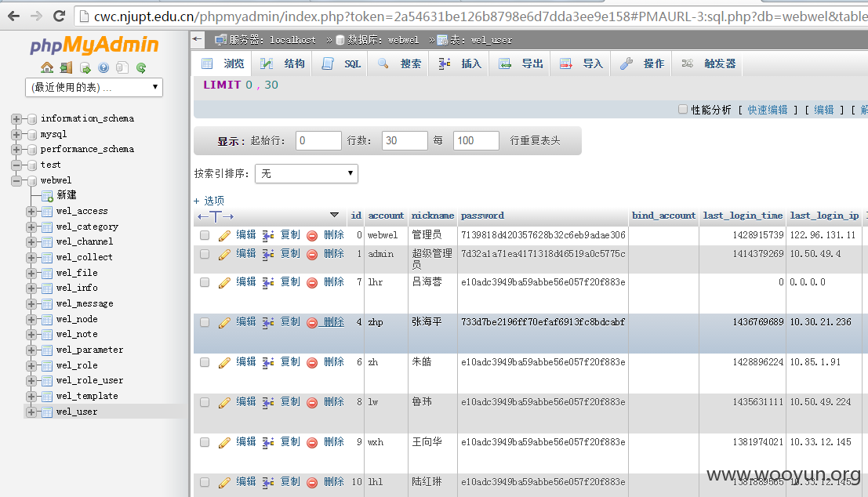The width and height of the screenshot is (868, 497).
Task: Click the 行数 row count input field
Action: [x=405, y=140]
